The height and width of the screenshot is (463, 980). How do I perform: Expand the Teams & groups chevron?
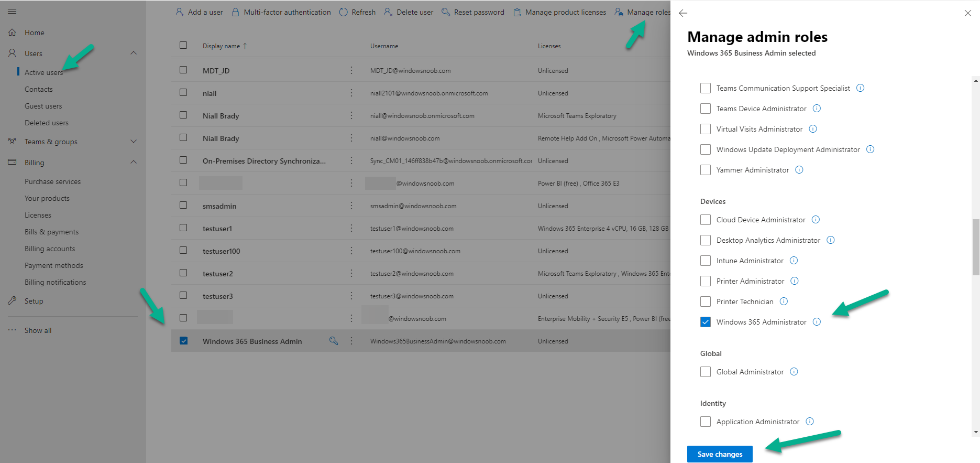[134, 141]
